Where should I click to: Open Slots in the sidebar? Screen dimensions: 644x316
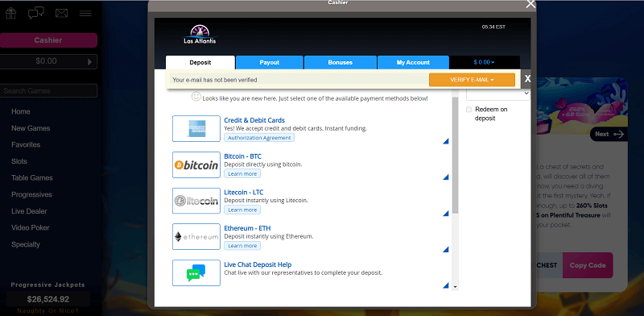click(x=19, y=161)
